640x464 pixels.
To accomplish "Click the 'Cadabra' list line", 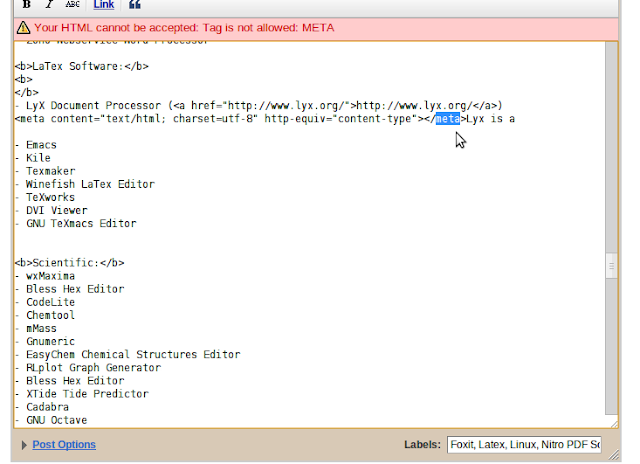I will 42,407.
